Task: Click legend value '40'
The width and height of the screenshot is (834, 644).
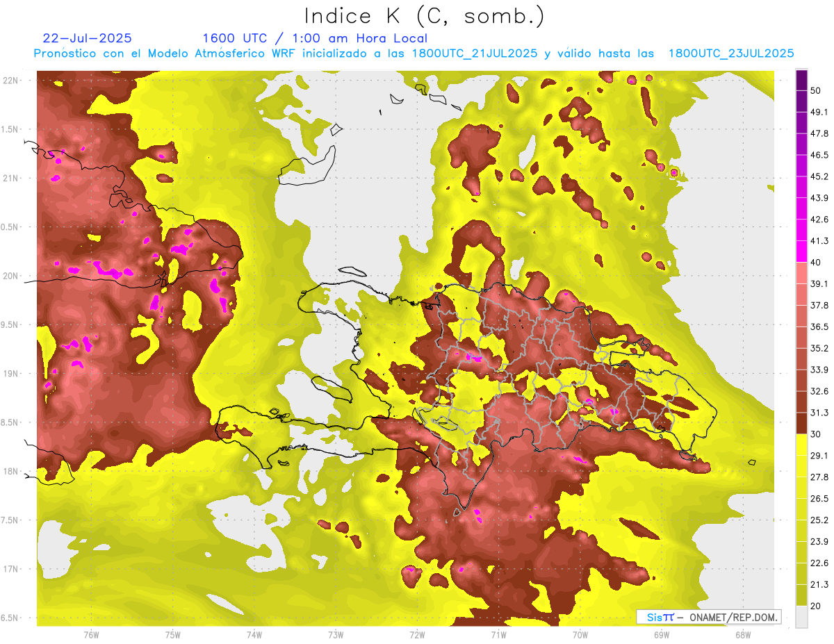Action: 815,262
